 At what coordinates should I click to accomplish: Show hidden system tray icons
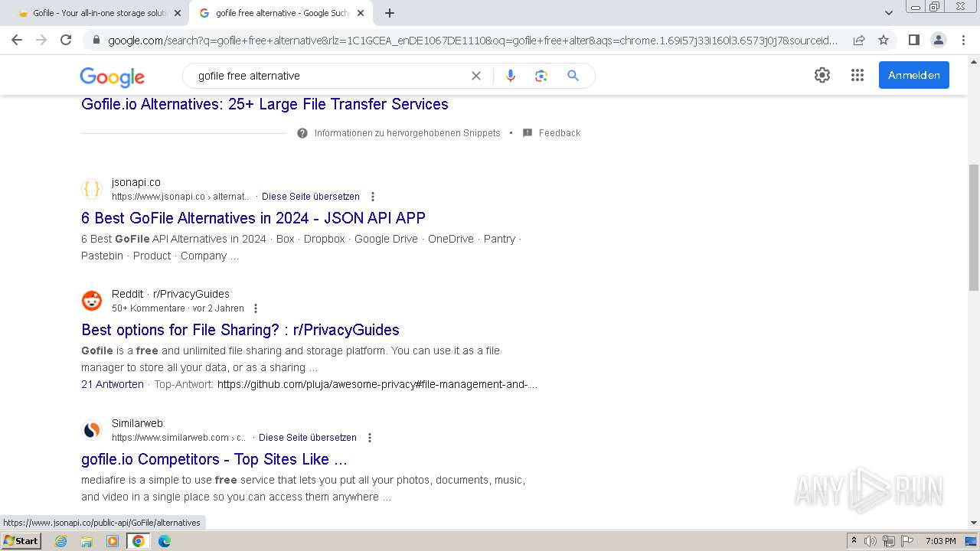coord(854,541)
